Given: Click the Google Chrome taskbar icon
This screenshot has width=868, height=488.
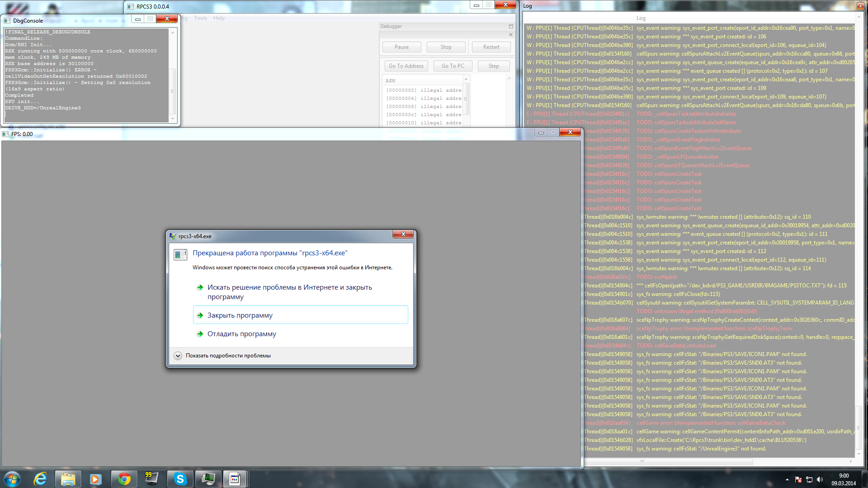Looking at the screenshot, I should click(x=124, y=479).
